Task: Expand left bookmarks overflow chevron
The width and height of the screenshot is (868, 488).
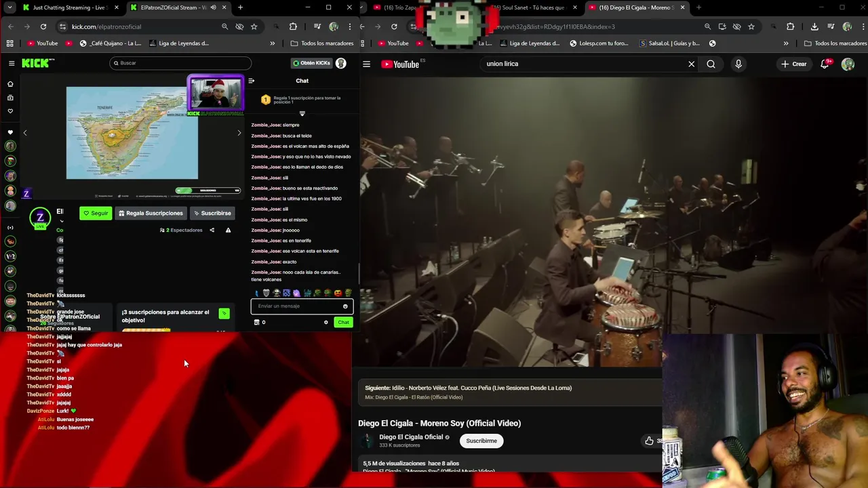Action: [272, 43]
